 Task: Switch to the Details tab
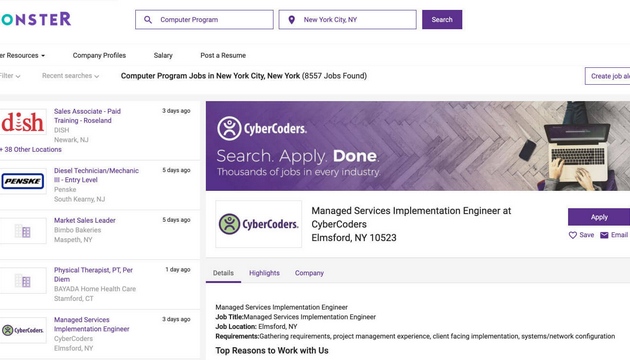pyautogui.click(x=223, y=273)
